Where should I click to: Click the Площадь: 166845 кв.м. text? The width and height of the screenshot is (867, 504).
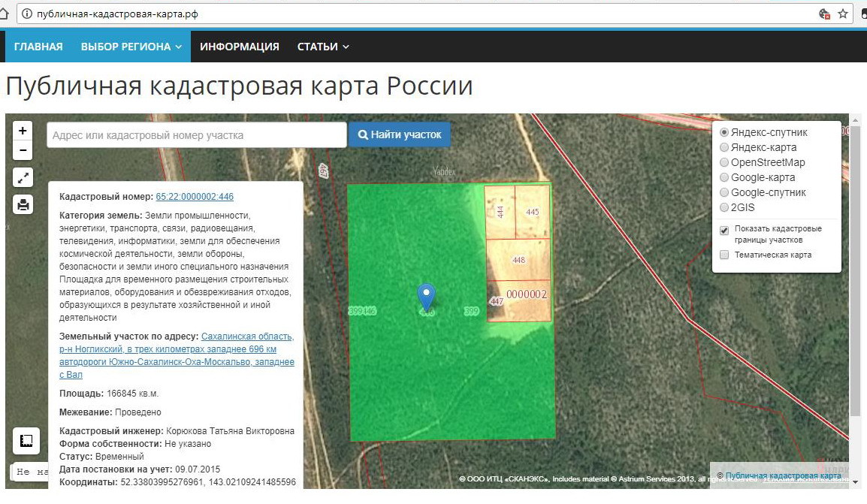tap(109, 394)
